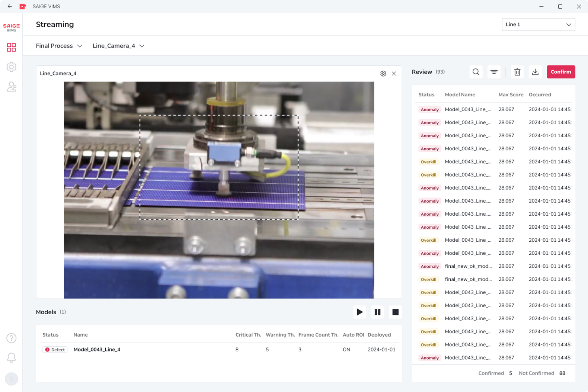Open the help question mark icon
Image resolution: width=588 pixels, height=392 pixels.
point(11,338)
